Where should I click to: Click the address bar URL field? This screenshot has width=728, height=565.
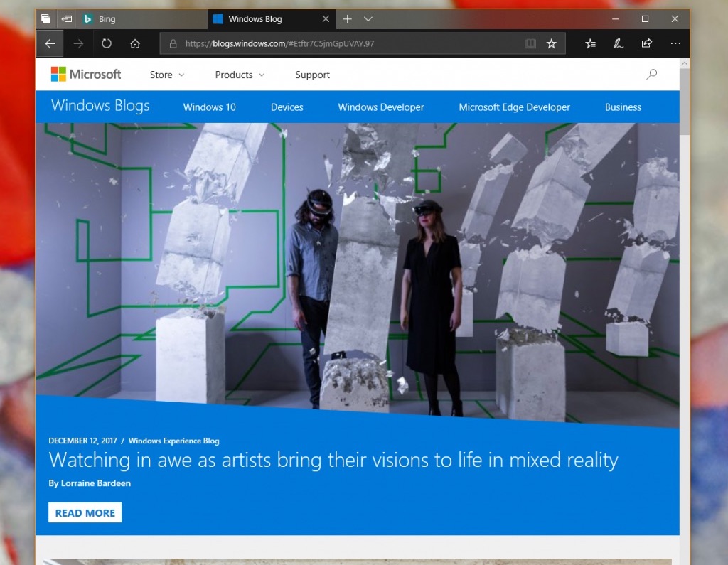click(341, 43)
